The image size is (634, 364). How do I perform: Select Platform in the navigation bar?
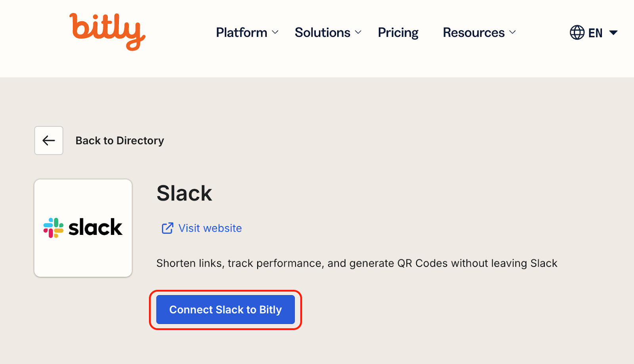(x=241, y=32)
